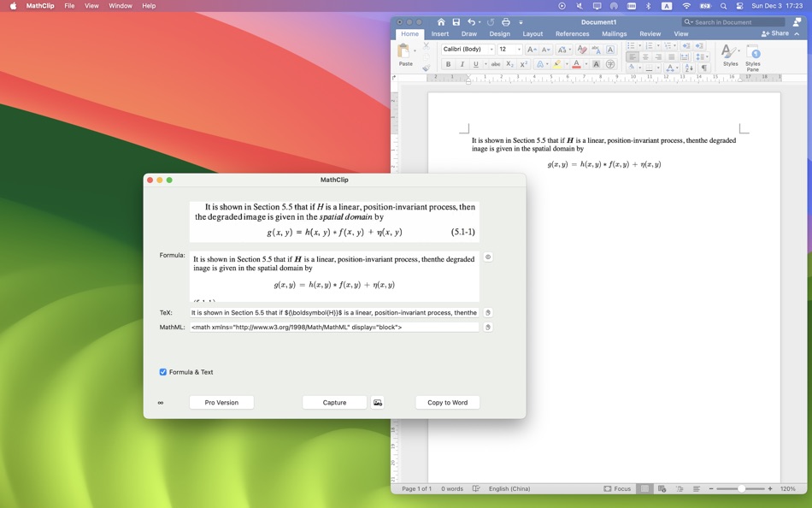Switch to the Draw tab in Word
The height and width of the screenshot is (508, 812).
pyautogui.click(x=468, y=33)
